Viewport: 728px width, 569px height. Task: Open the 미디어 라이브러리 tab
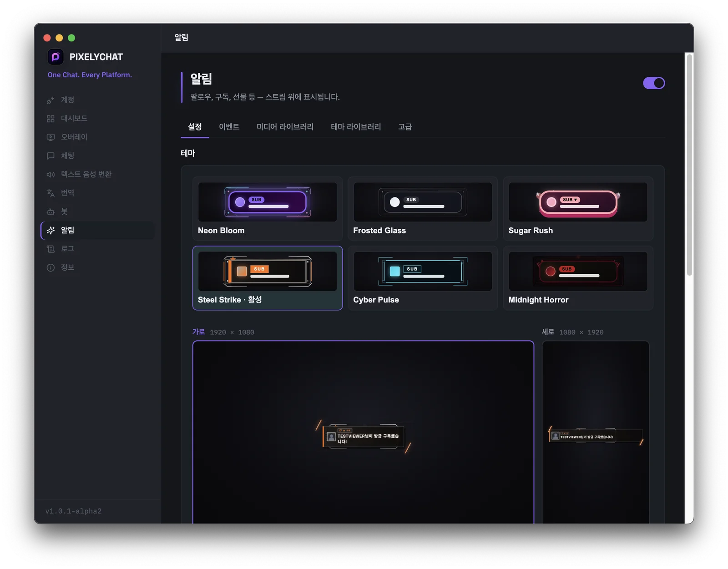pyautogui.click(x=285, y=127)
